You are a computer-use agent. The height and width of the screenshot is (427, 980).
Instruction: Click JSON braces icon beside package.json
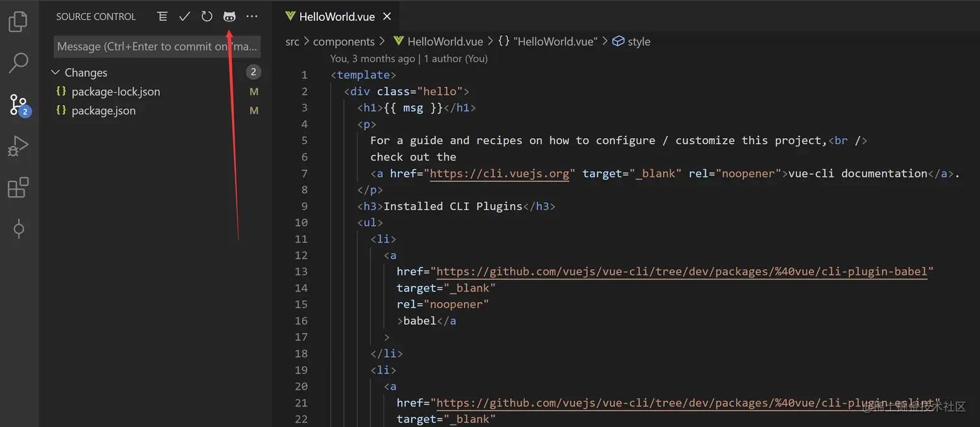pos(62,110)
